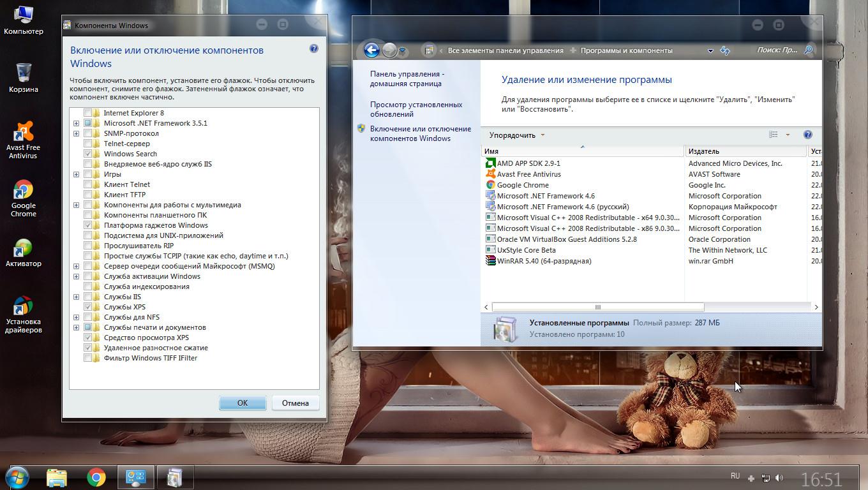Click the Отмена button

coord(296,403)
